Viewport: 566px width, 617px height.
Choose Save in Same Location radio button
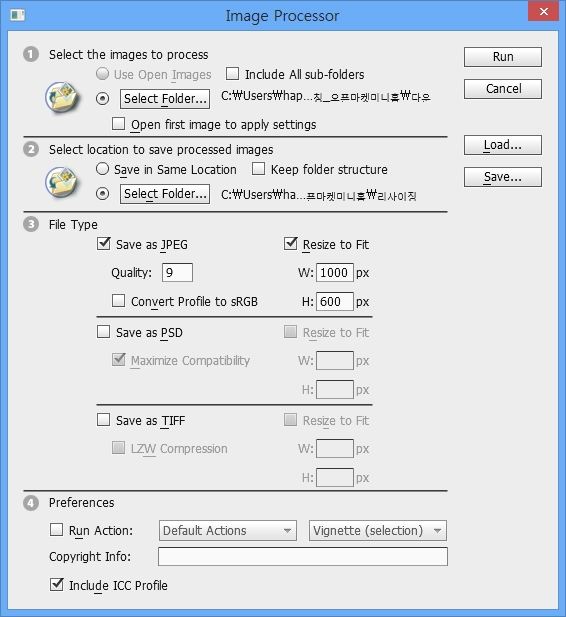click(102, 169)
